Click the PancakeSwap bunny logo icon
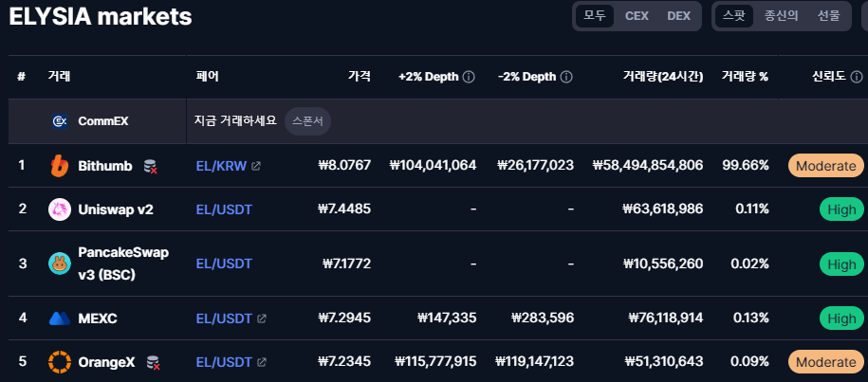This screenshot has width=868, height=382. [60, 264]
